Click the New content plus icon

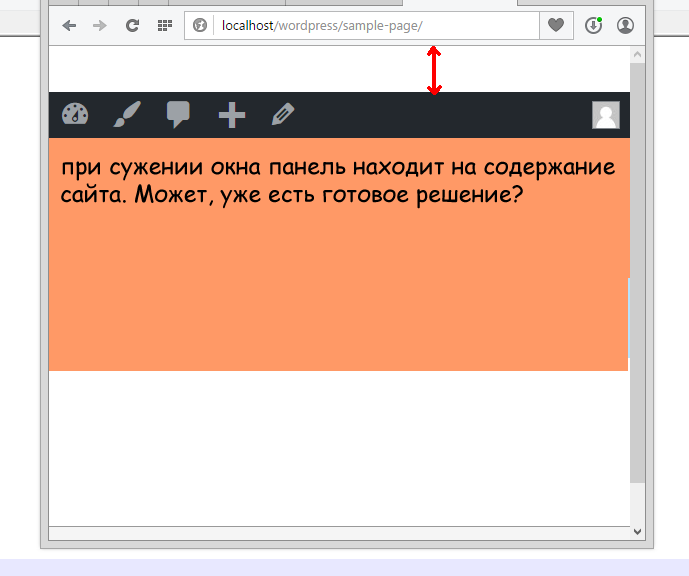point(232,115)
